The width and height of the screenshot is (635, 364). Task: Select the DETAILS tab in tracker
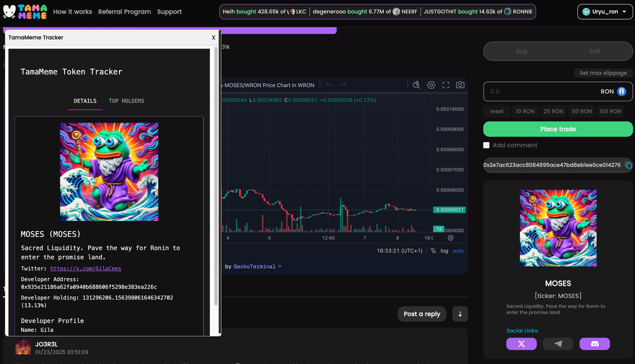85,101
